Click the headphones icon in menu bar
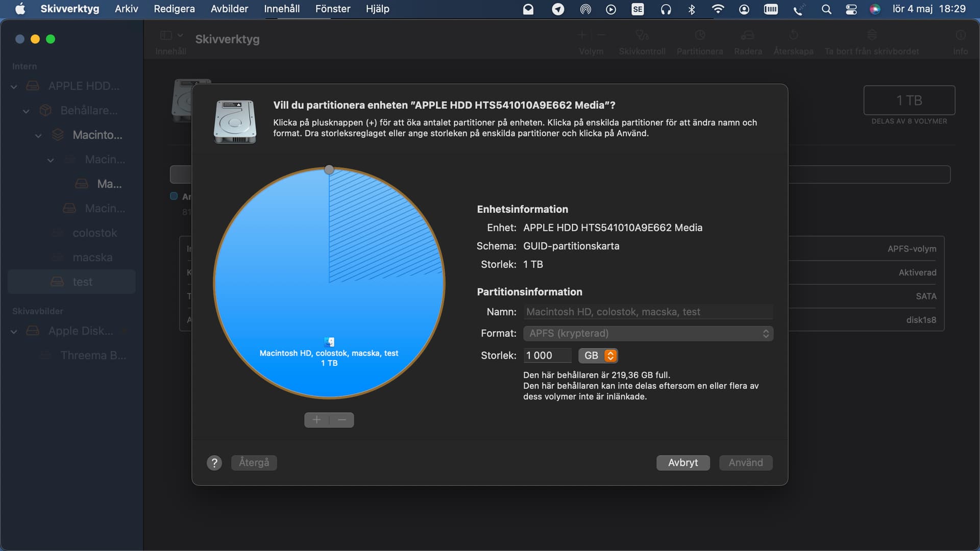The height and width of the screenshot is (551, 980). pos(666,9)
